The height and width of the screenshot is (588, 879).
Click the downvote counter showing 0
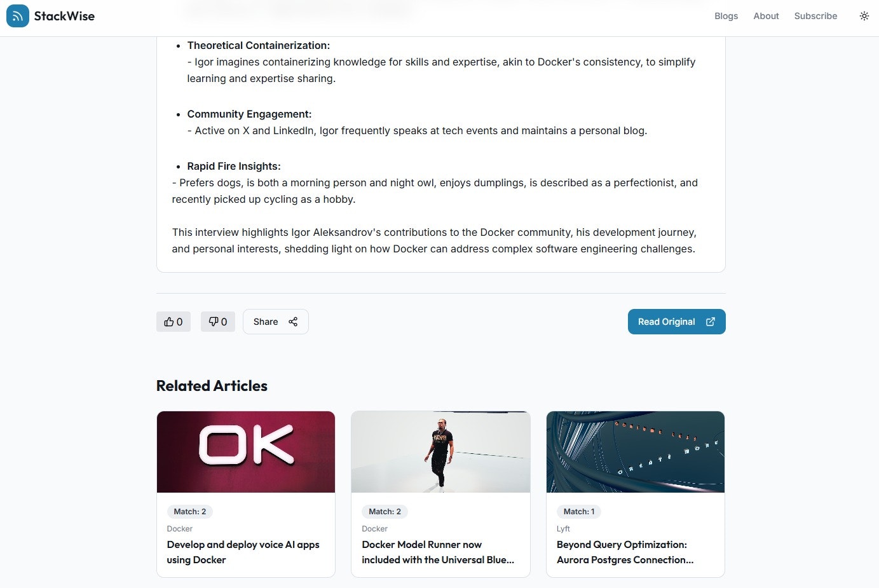point(224,322)
